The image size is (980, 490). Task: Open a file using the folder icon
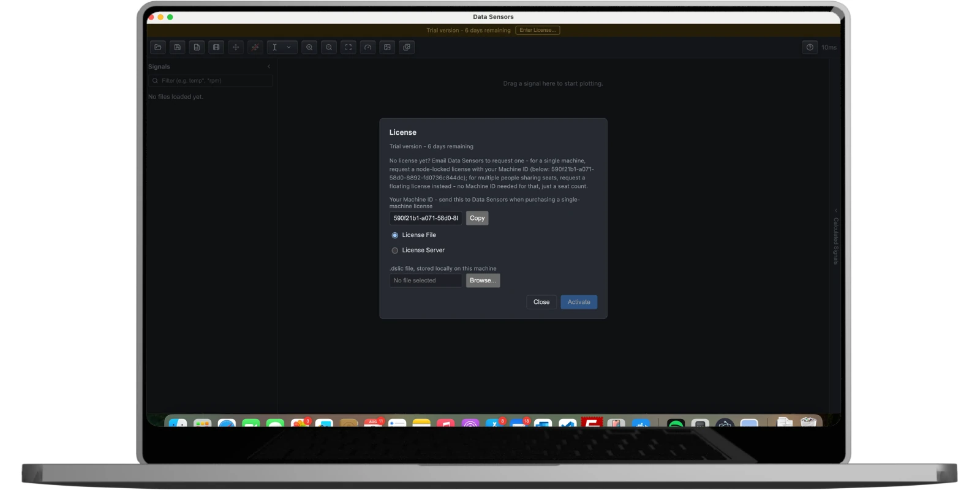point(158,47)
